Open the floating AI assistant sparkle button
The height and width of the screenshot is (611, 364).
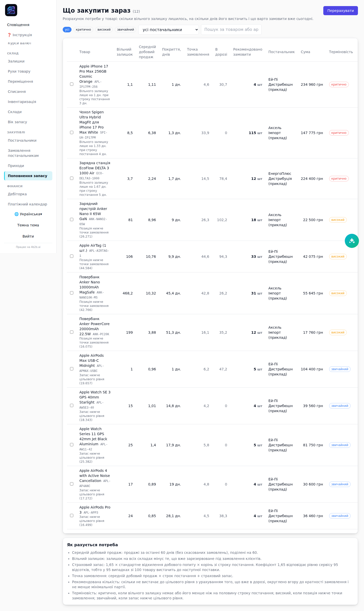(352, 241)
